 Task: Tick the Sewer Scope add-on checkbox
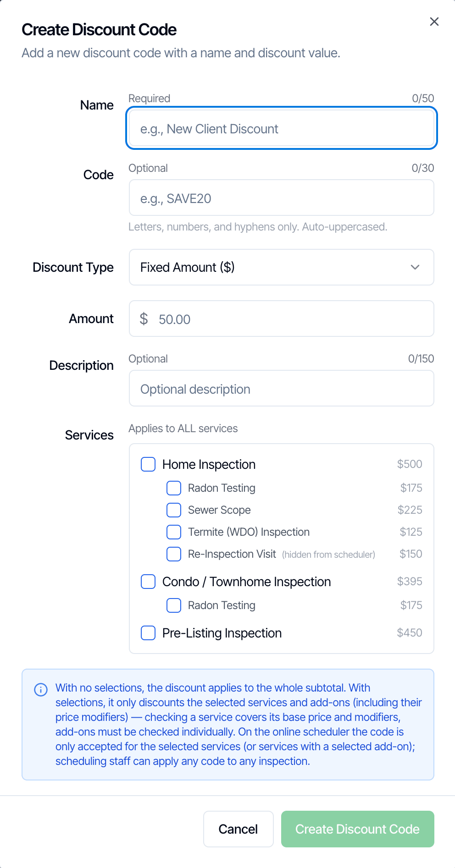point(174,510)
